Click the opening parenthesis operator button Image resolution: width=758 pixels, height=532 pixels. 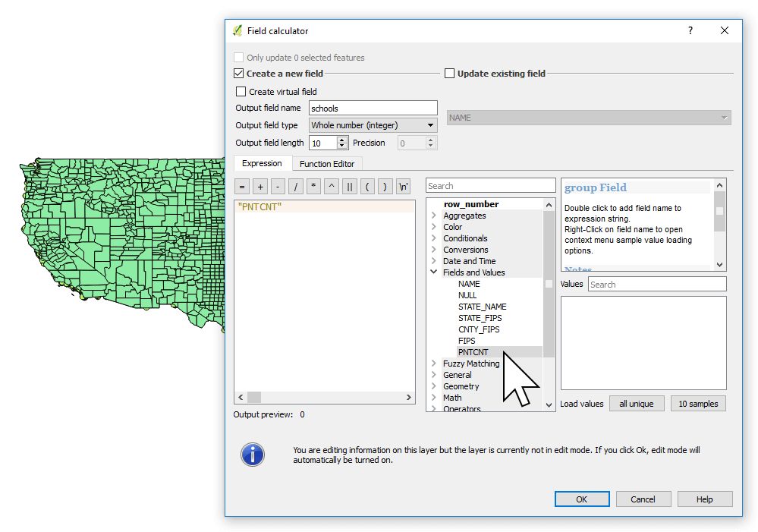point(367,186)
